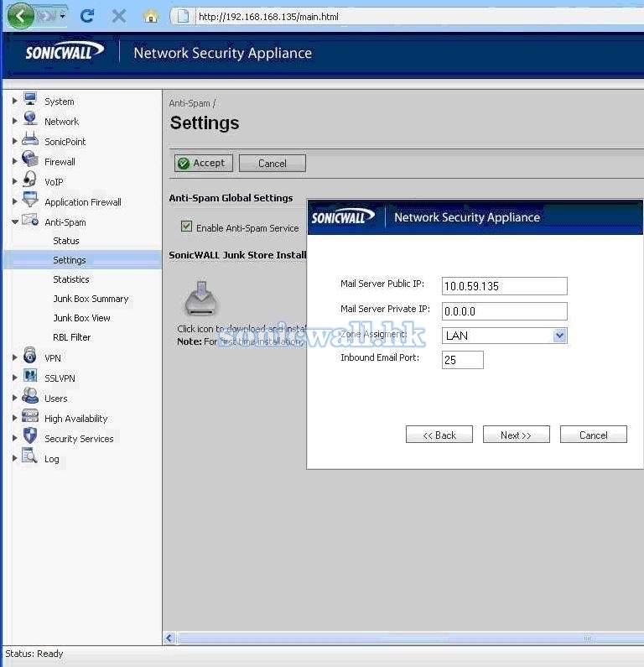Open Junk Box Summary page
Screen dimensions: 644x667
click(91, 299)
